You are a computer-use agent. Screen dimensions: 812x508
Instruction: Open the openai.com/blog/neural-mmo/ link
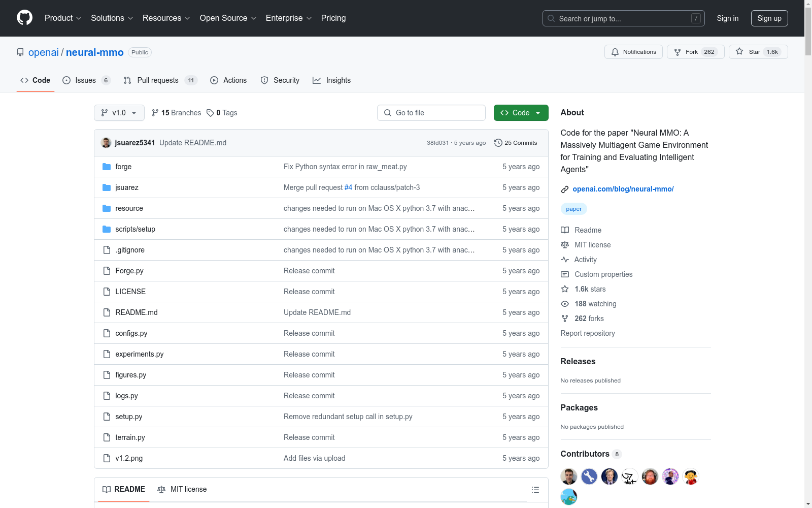click(623, 189)
